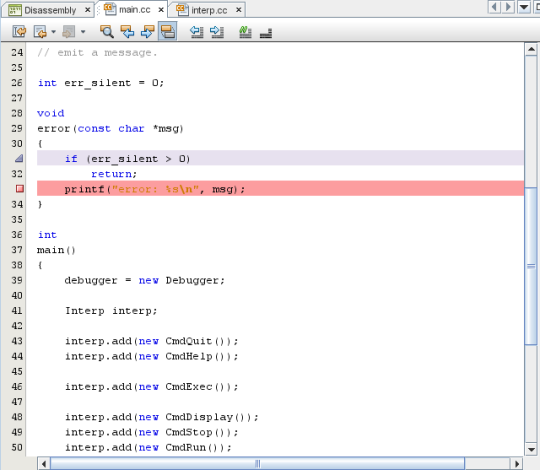
Task: Click the vertical scrollbar up arrow
Action: pos(531,50)
